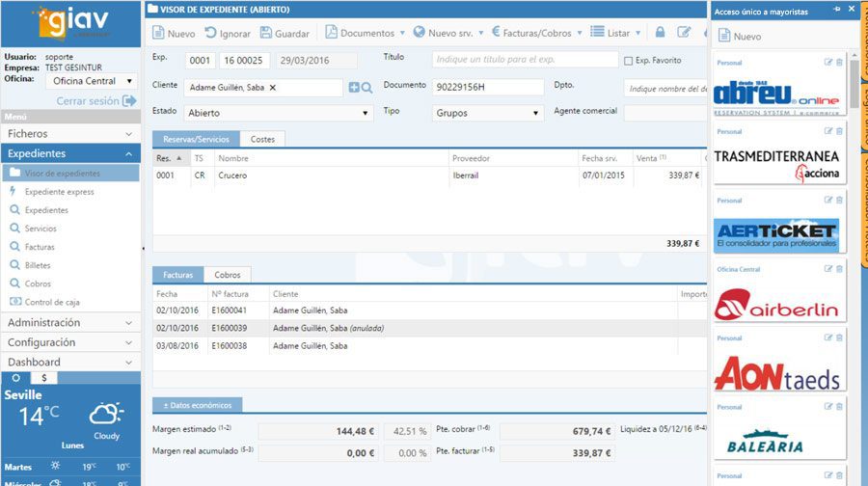Open the Documentos dropdown menu
The image size is (868, 486).
tap(365, 33)
